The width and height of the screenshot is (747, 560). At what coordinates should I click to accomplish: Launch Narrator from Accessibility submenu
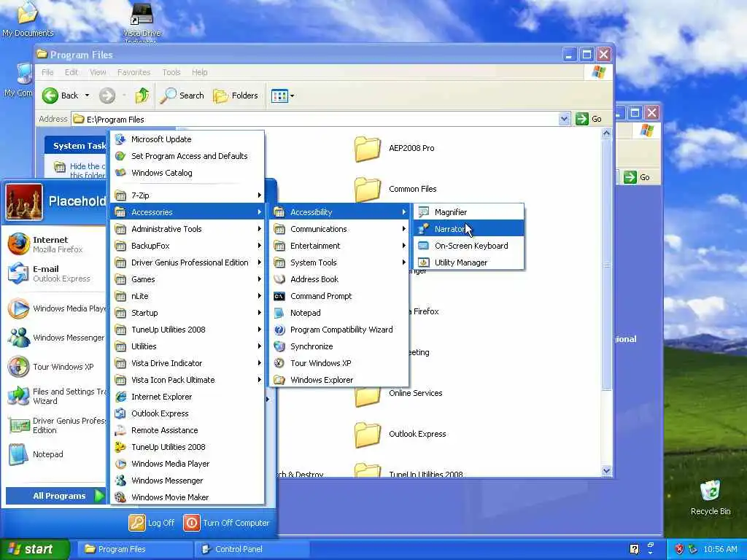click(469, 229)
